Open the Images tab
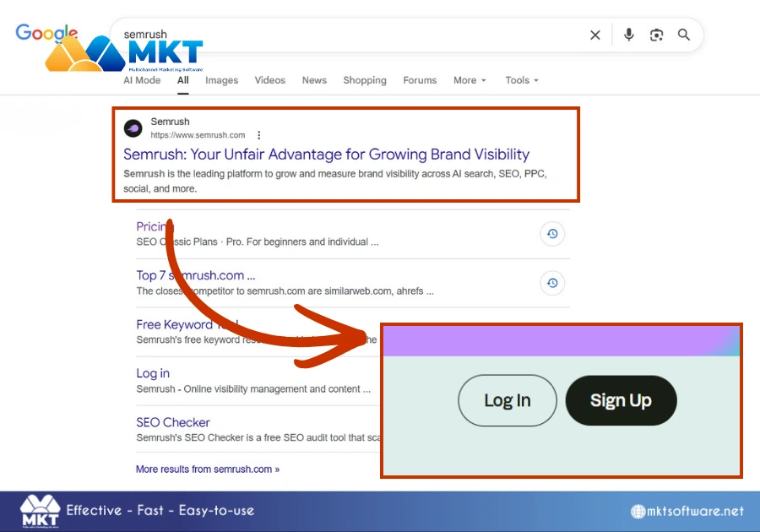 click(x=221, y=80)
